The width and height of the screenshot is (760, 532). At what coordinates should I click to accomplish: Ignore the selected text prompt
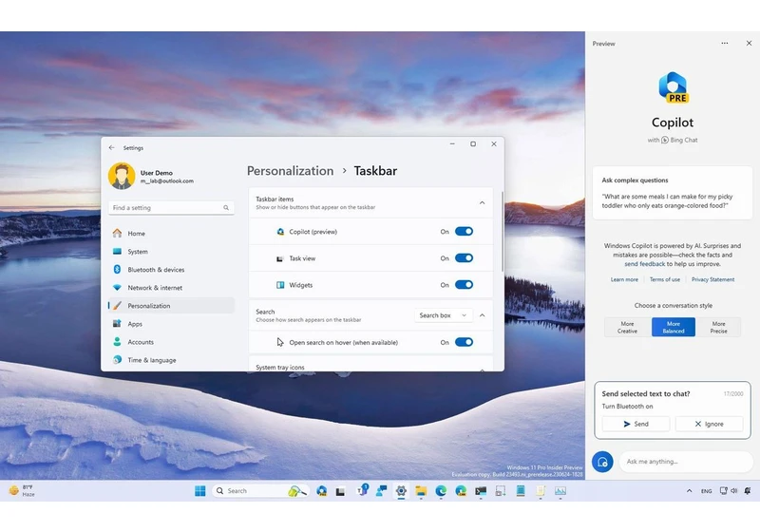709,424
